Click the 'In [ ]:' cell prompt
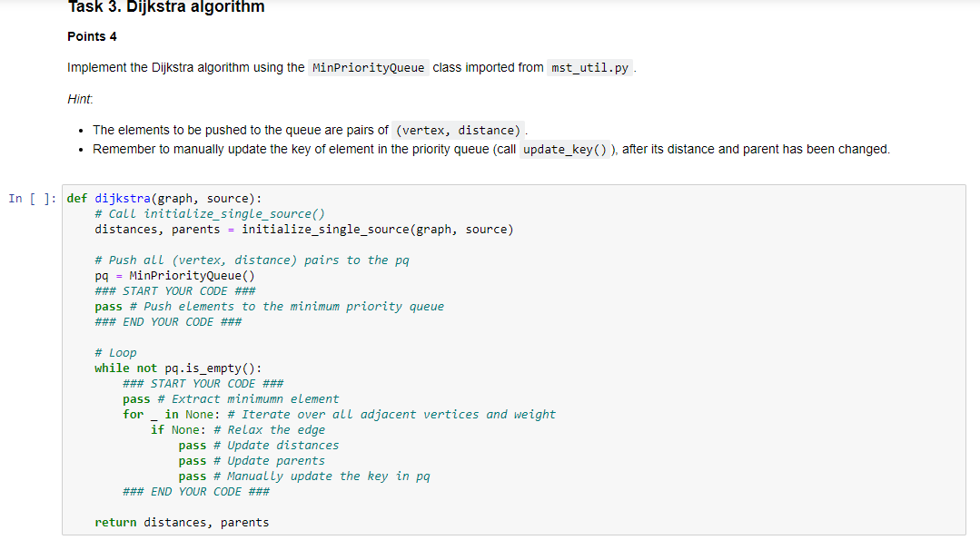 click(32, 199)
